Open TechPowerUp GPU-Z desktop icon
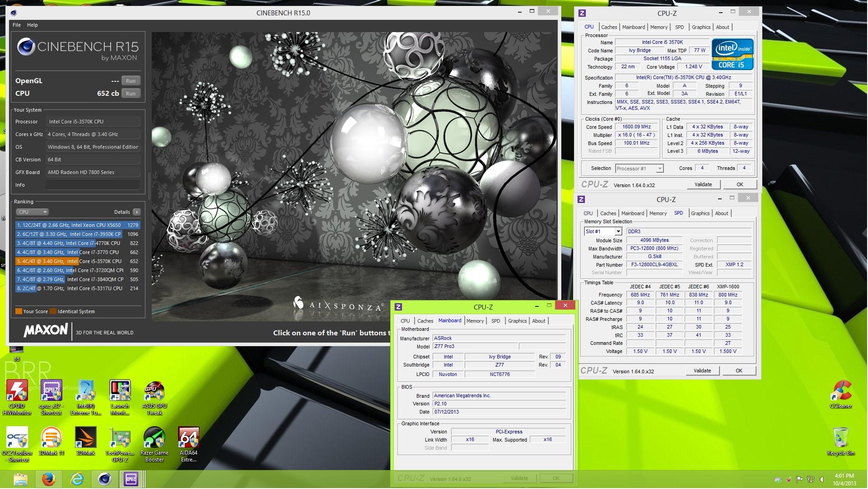The height and width of the screenshot is (489, 868). coord(120,445)
